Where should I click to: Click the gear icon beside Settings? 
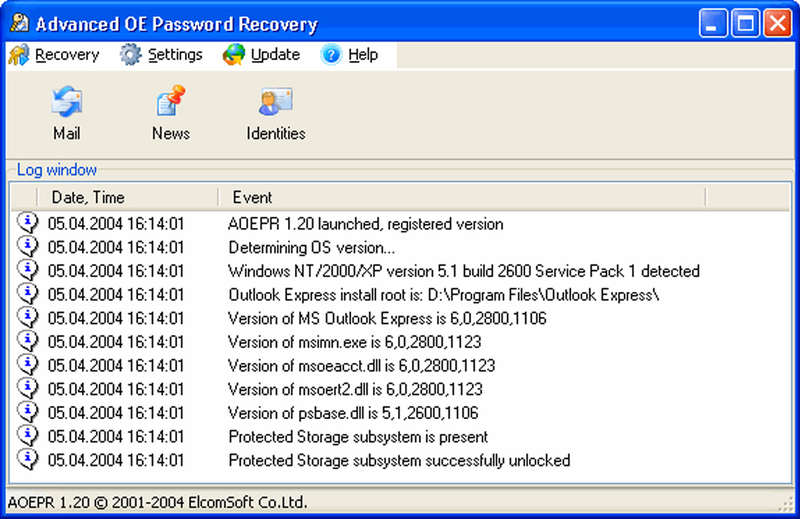[x=131, y=55]
